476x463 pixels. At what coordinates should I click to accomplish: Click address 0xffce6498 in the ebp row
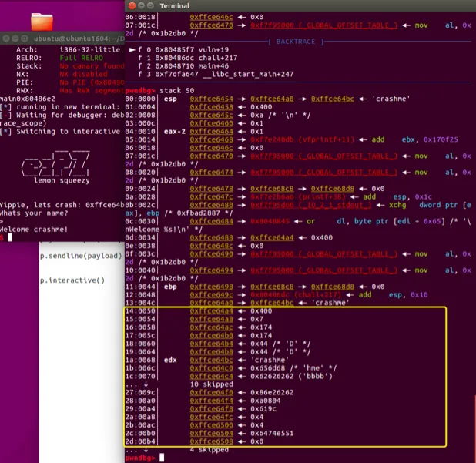(x=212, y=286)
